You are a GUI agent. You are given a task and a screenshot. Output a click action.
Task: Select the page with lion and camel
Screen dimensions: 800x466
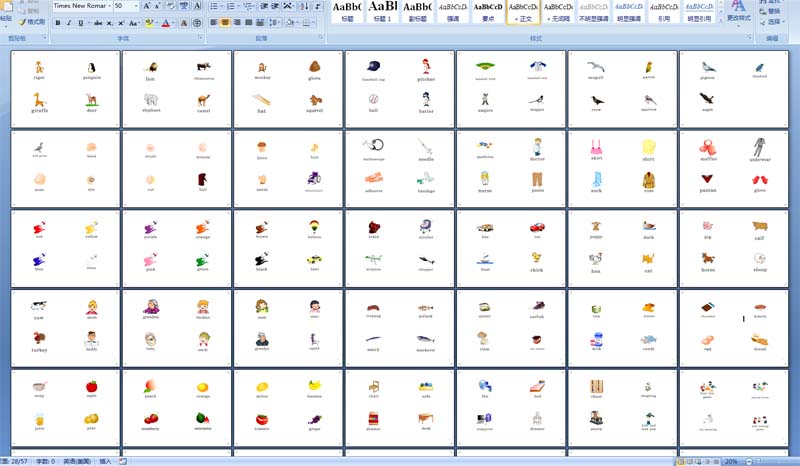click(x=177, y=89)
